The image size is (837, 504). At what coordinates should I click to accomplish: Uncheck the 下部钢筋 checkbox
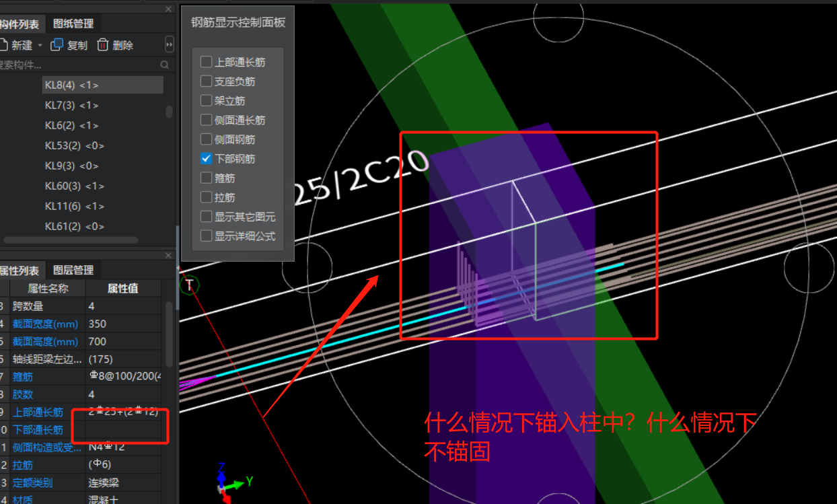[x=206, y=159]
